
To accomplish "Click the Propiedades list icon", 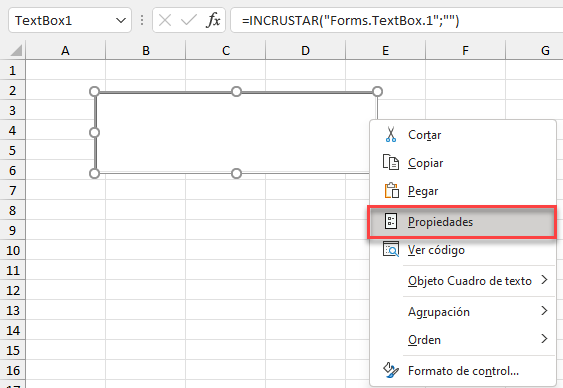I will point(391,221).
